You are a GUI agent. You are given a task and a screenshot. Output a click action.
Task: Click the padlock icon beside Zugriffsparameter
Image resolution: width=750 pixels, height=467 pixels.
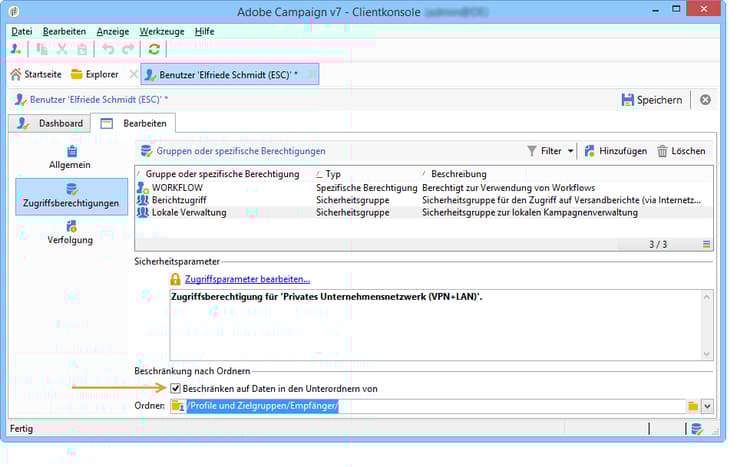[x=175, y=279]
